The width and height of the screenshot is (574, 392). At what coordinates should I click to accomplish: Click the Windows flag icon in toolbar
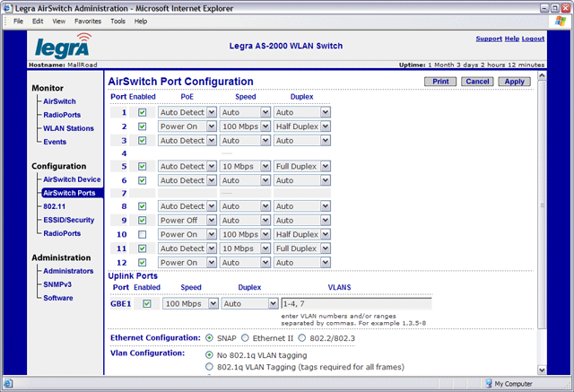pyautogui.click(x=560, y=21)
